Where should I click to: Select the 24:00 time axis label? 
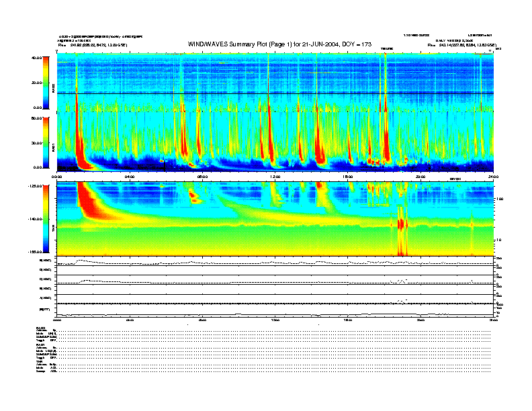(492, 177)
